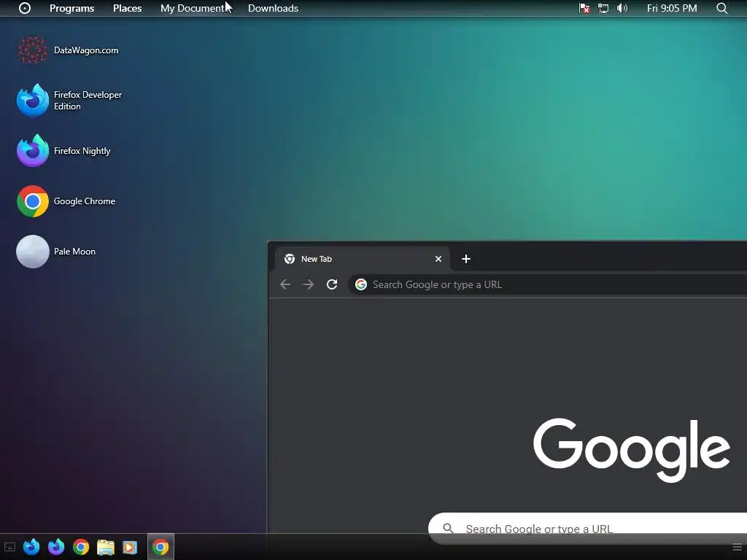Screen dimensions: 747x560
Task: Select the Firefox Nightly desktop icon
Action: pos(63,150)
